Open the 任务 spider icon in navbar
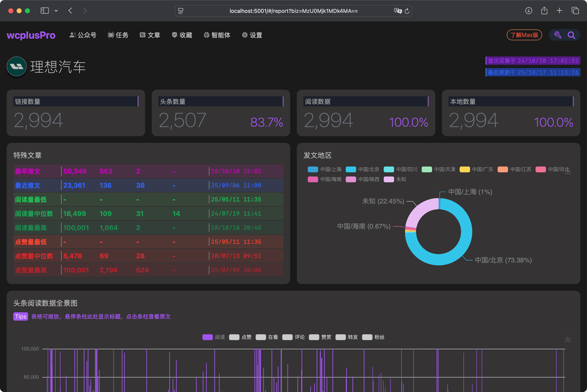This screenshot has width=587, height=392. (111, 35)
